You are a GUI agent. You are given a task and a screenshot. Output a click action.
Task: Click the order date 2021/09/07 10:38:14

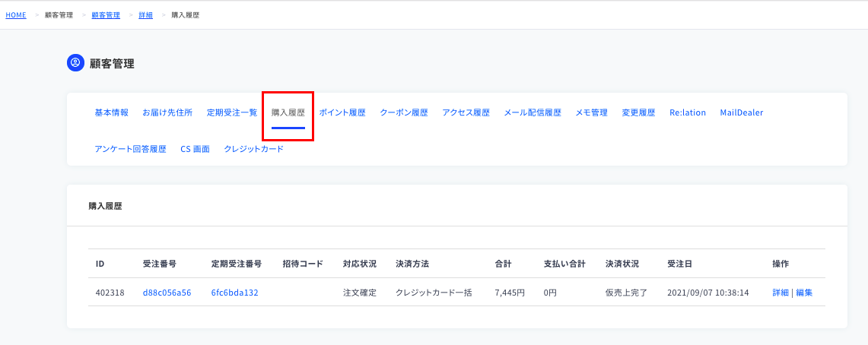708,293
